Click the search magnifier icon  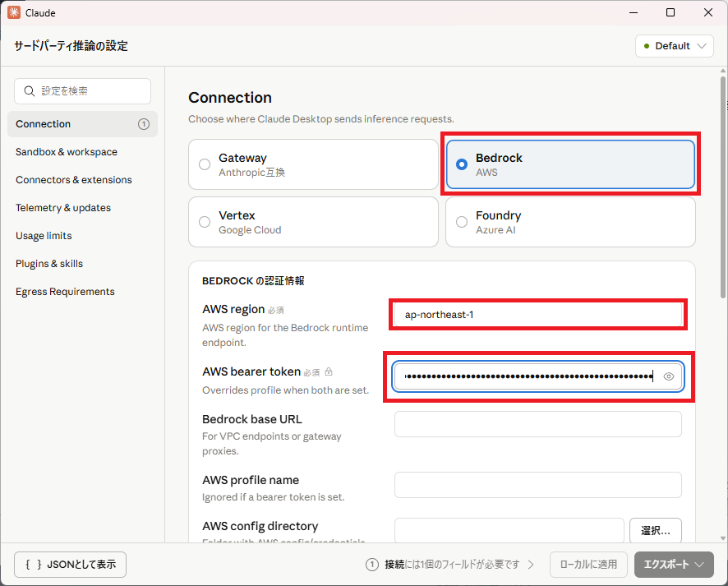[x=30, y=91]
